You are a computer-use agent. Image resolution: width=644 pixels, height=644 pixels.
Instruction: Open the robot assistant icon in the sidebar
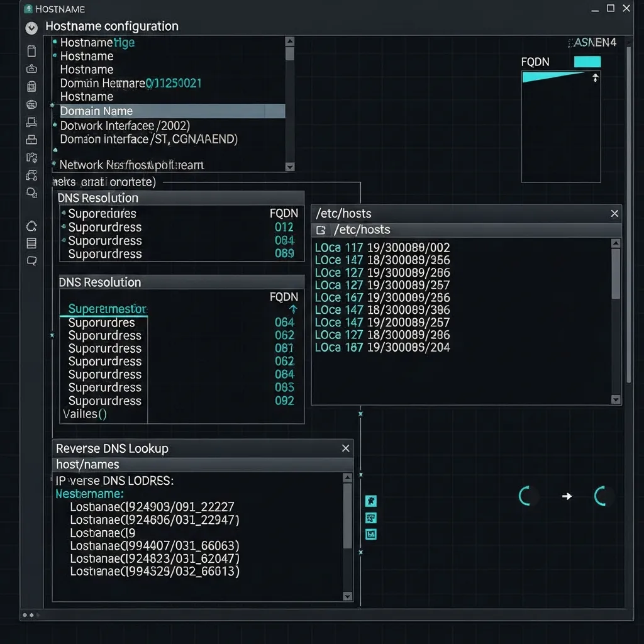point(31,69)
